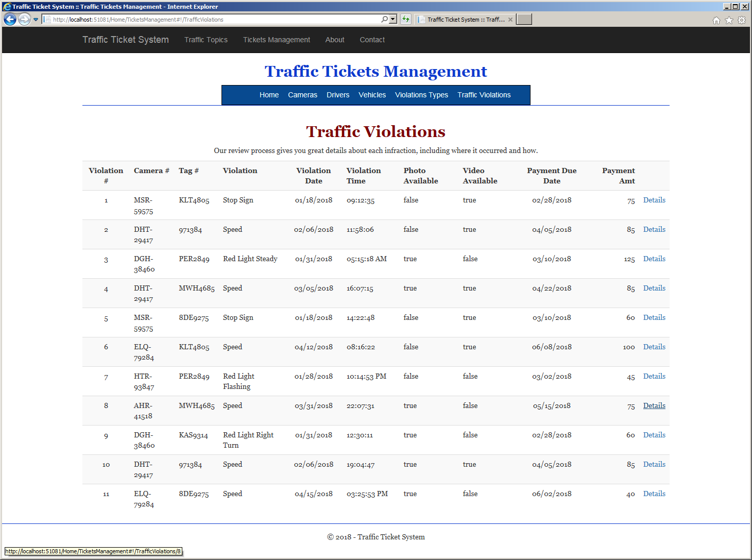Click 'Red Light Steady' violation cell
Screen dimensions: 752x560
click(x=250, y=259)
